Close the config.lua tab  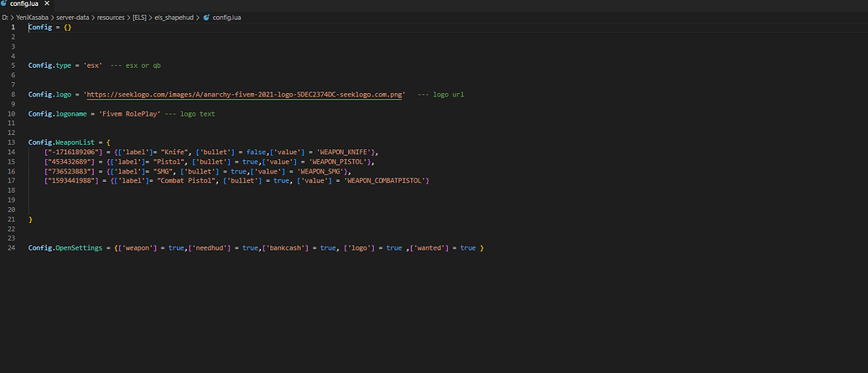[x=46, y=3]
